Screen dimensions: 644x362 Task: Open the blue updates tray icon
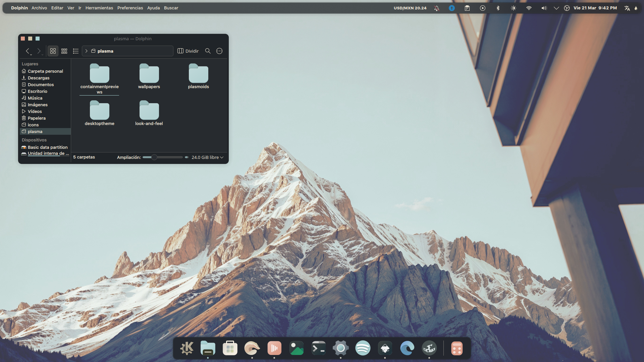(452, 8)
